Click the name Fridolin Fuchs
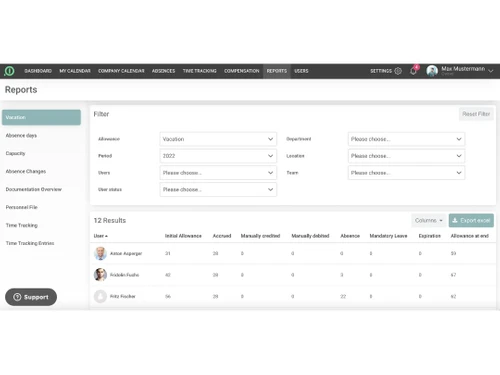 (x=124, y=275)
